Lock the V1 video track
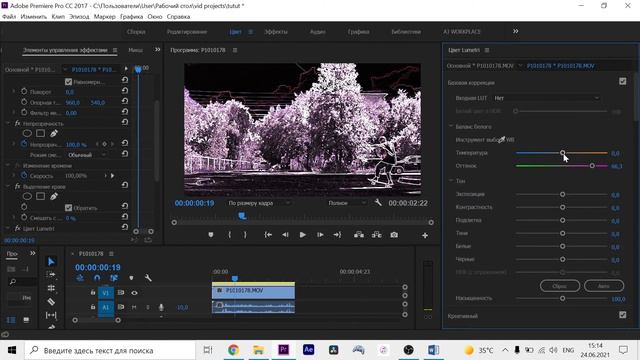This screenshot has height=360, width=640. 93,293
